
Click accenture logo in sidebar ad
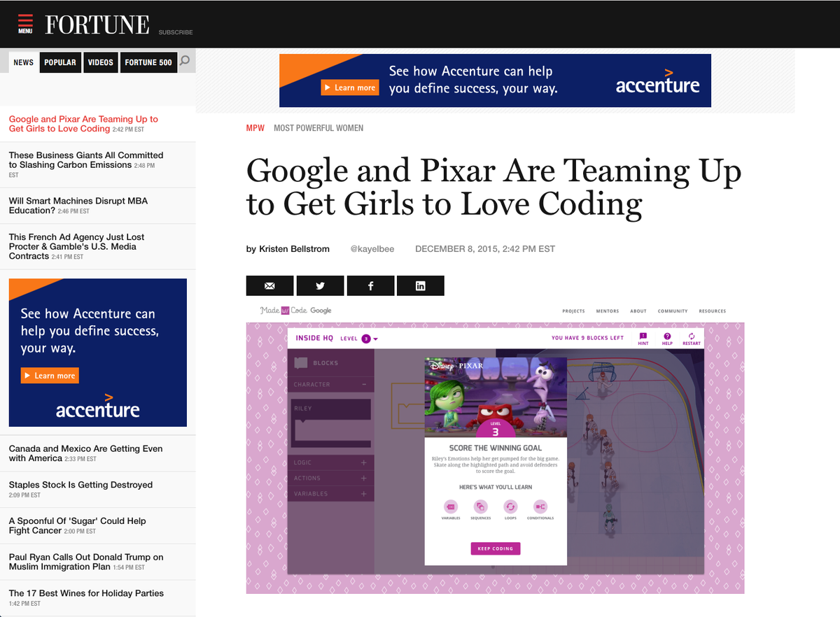[98, 407]
